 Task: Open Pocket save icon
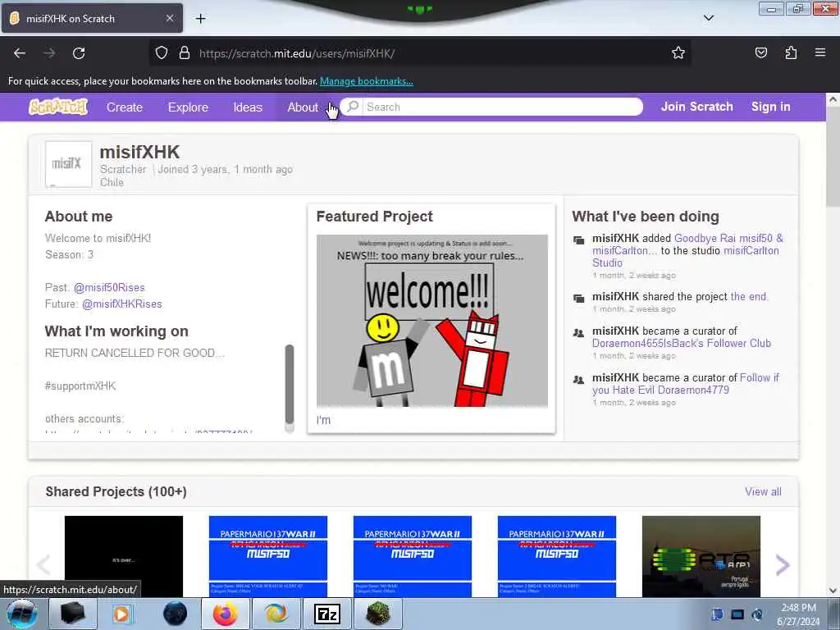[760, 53]
